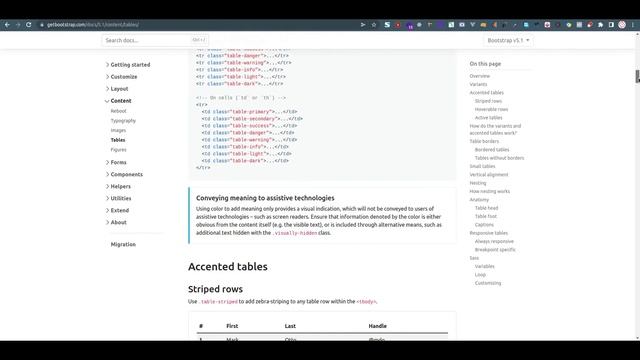Jump to Tables without borders section
640x360 pixels.
(499, 158)
